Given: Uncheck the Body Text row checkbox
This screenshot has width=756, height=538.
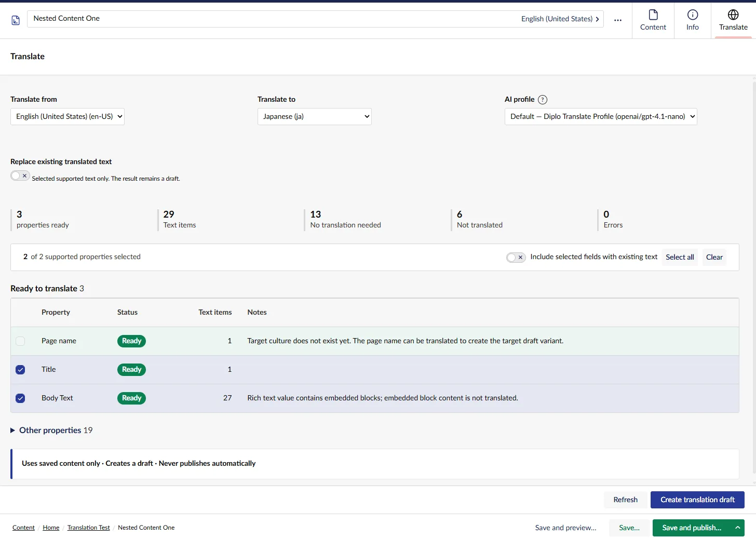Looking at the screenshot, I should coord(20,398).
